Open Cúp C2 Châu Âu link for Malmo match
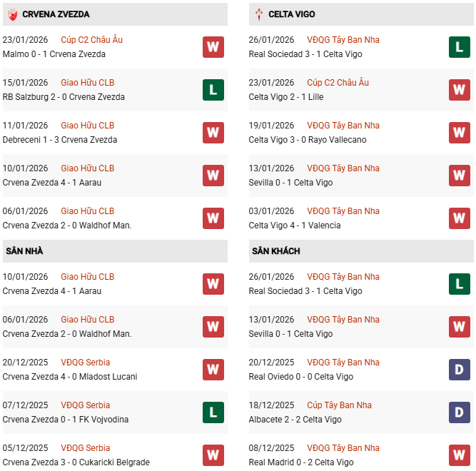The width and height of the screenshot is (476, 471). click(x=91, y=40)
